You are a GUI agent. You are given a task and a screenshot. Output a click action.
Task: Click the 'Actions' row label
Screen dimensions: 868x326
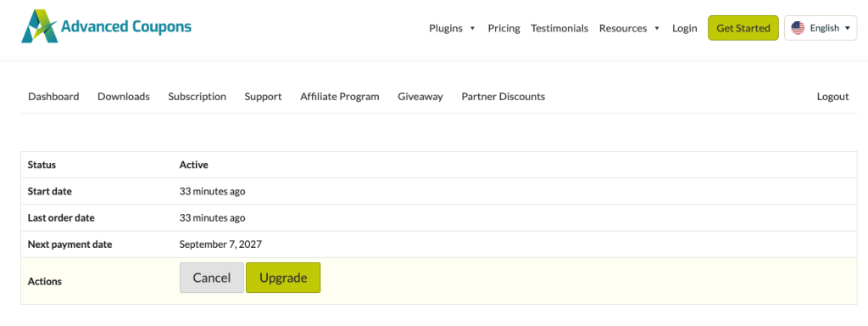pos(44,282)
